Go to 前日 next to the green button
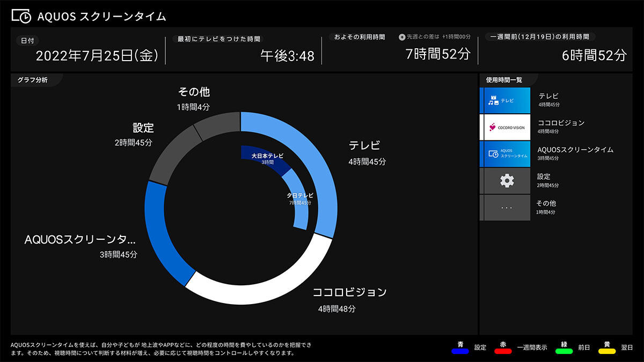 584,348
